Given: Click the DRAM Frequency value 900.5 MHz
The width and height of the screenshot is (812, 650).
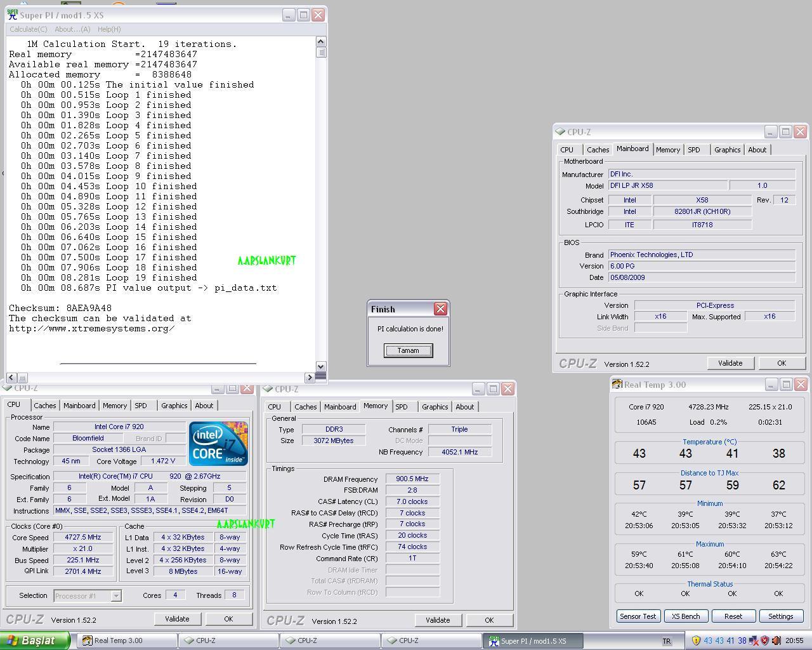Looking at the screenshot, I should [412, 479].
